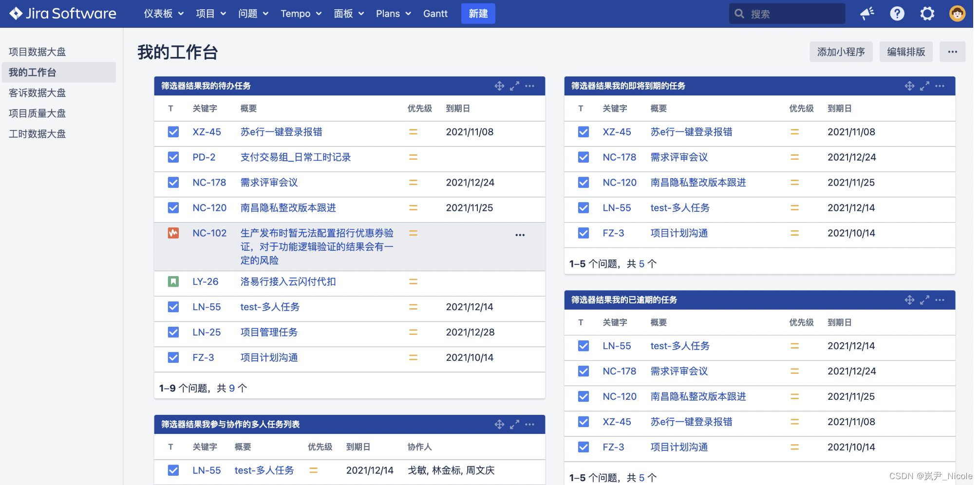This screenshot has width=980, height=485.
Task: Open more options on 我的待办任务 gadget
Action: click(530, 86)
